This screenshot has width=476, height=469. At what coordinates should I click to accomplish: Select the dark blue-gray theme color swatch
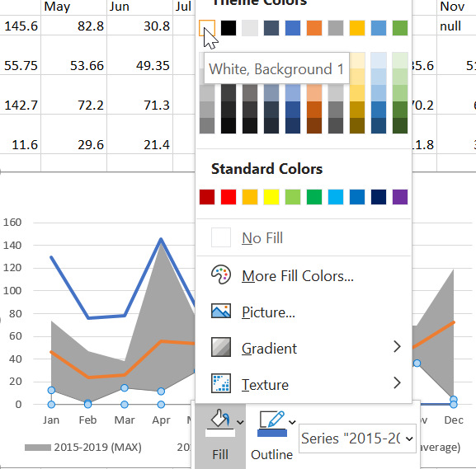271,28
